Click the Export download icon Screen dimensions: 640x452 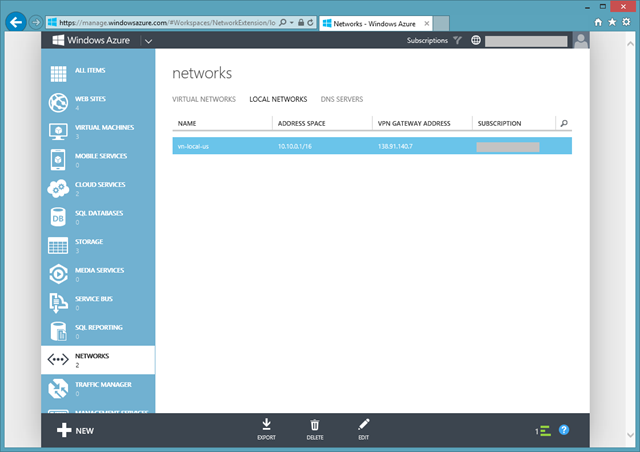point(267,424)
